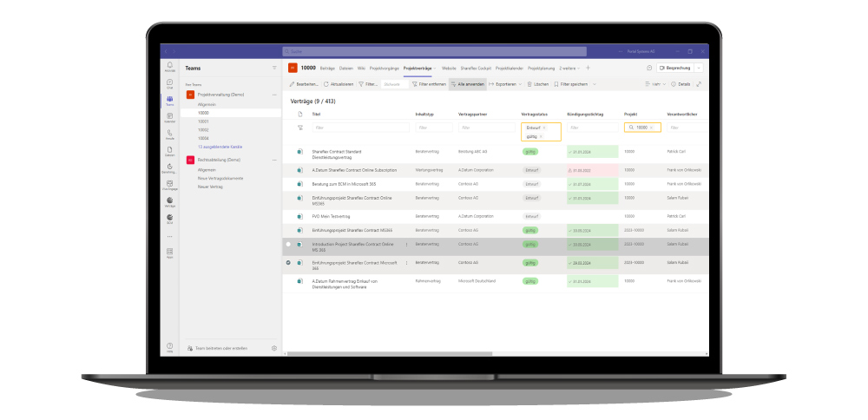
Task: Deselect checked Einführungsprojekt Contract Microsoft 365 row
Action: click(288, 262)
